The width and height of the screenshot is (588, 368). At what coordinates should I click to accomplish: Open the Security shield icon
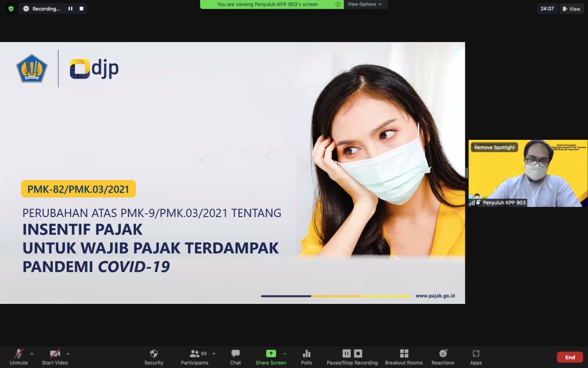pos(154,354)
